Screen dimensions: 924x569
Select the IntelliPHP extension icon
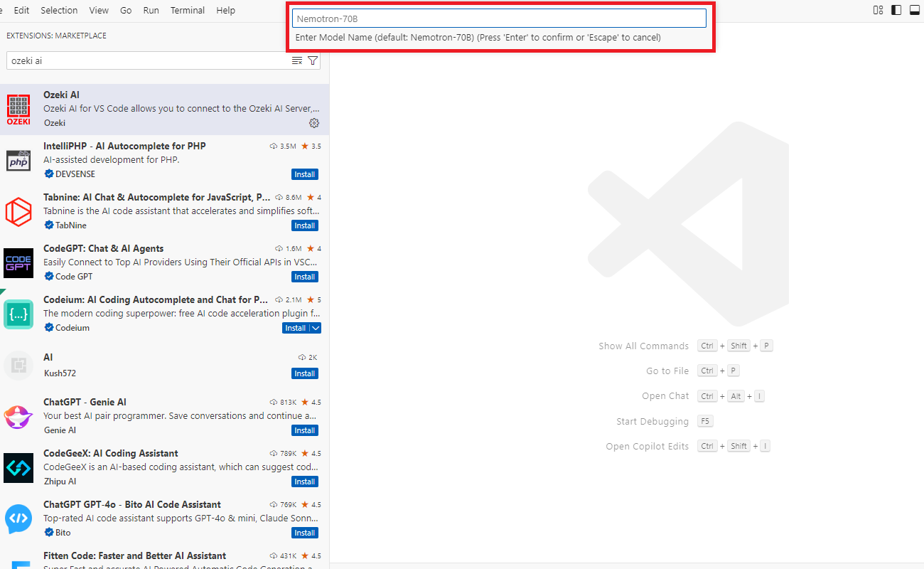(x=18, y=161)
